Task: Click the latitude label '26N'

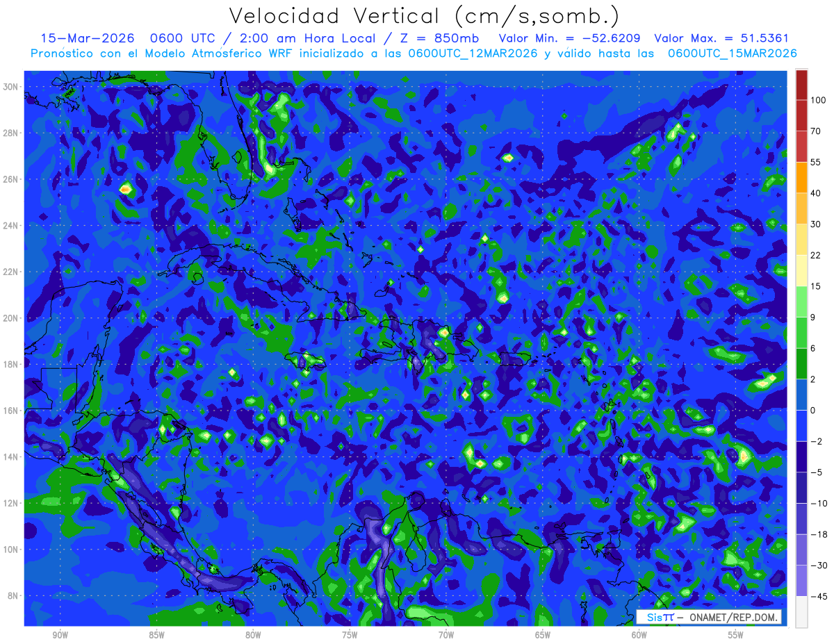Action: click(11, 179)
